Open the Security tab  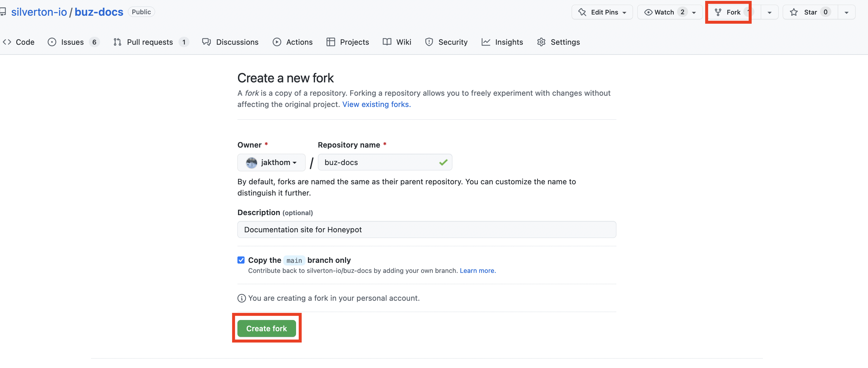tap(446, 42)
